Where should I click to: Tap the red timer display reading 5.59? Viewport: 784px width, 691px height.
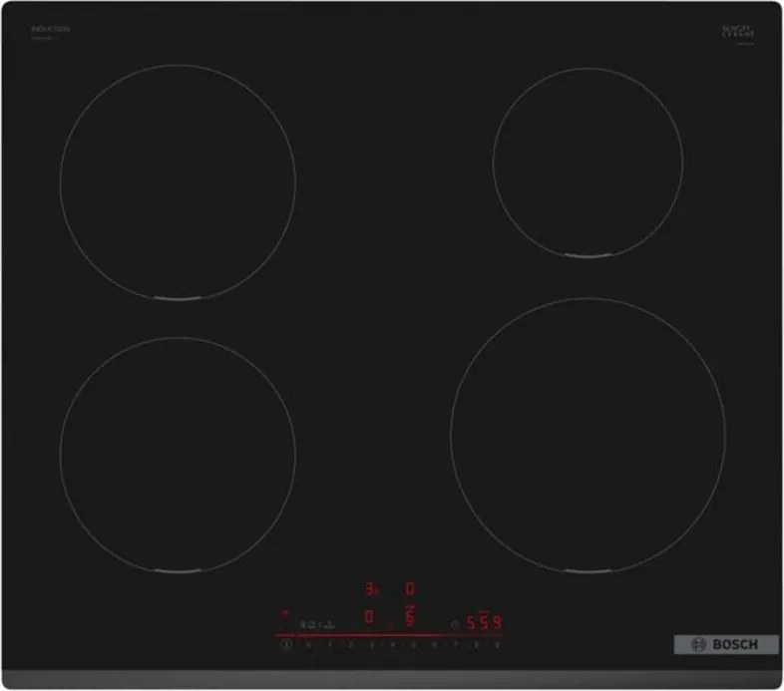click(484, 622)
